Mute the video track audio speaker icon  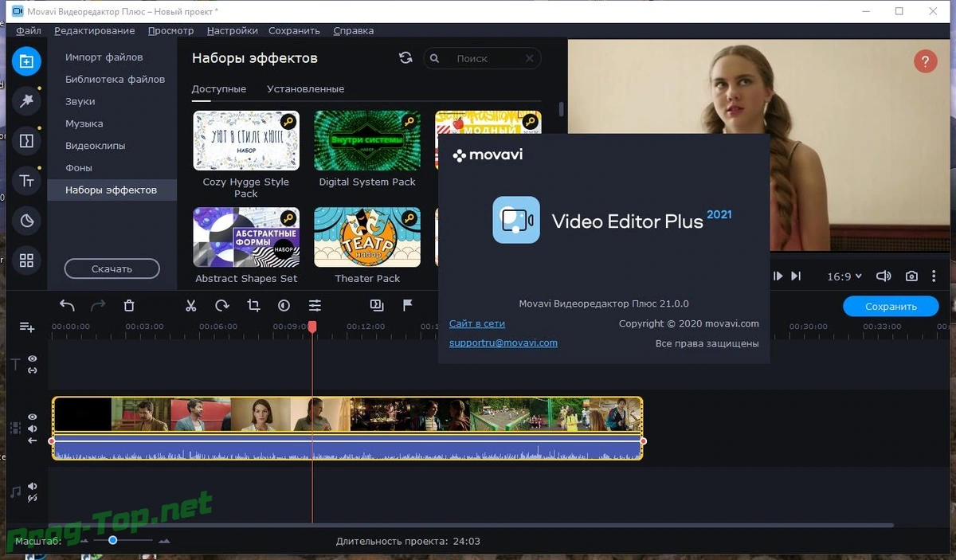[33, 429]
